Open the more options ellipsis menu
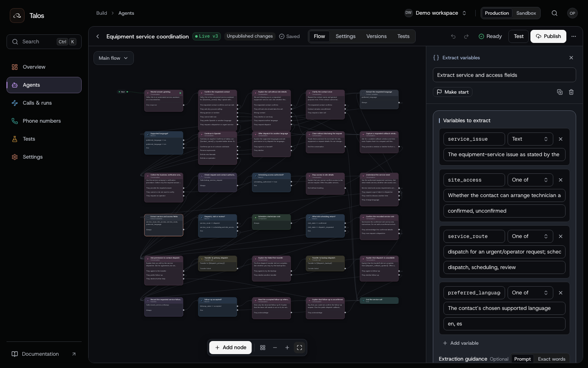588x368 pixels. [574, 36]
